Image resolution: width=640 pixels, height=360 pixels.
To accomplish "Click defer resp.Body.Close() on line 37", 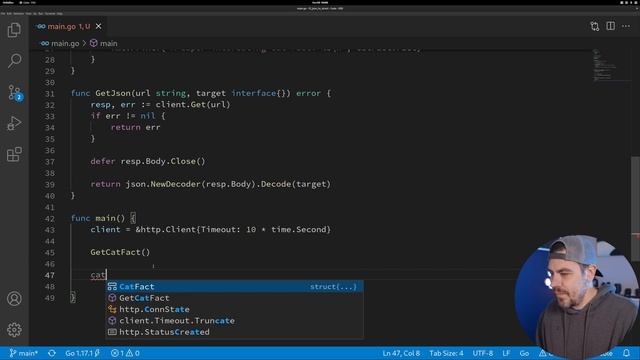I will pyautogui.click(x=148, y=161).
